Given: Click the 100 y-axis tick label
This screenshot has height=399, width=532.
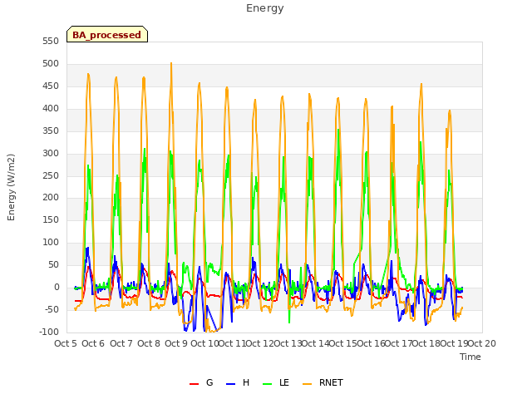Looking at the screenshot, I should [51, 242].
